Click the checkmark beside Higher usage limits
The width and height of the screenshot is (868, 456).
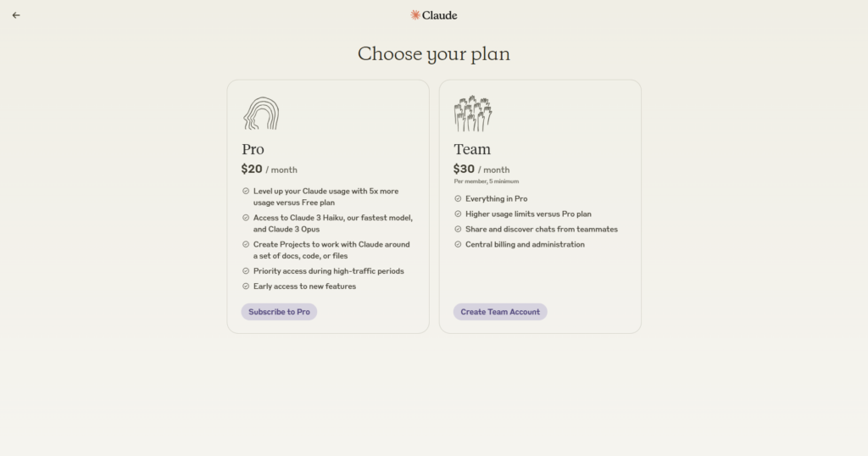[458, 214]
